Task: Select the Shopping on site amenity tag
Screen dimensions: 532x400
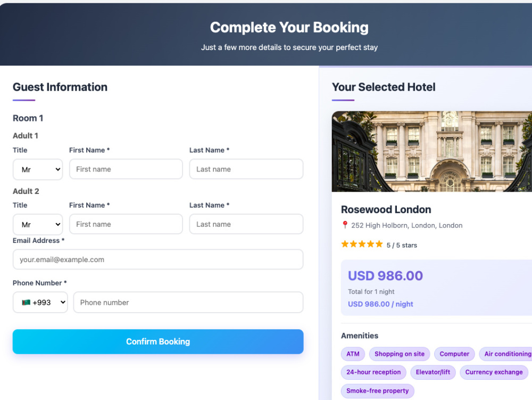Action: [x=400, y=354]
